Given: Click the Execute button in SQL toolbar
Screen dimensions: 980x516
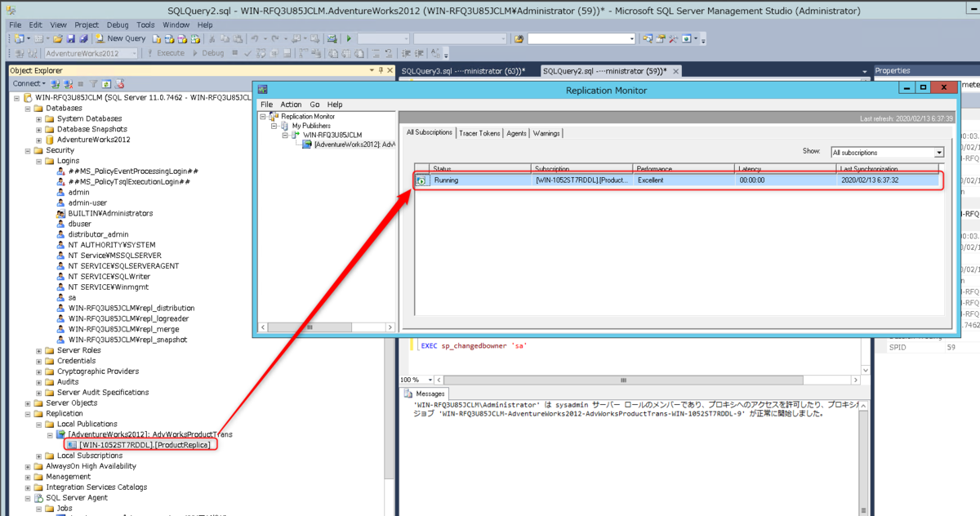Looking at the screenshot, I should 166,53.
